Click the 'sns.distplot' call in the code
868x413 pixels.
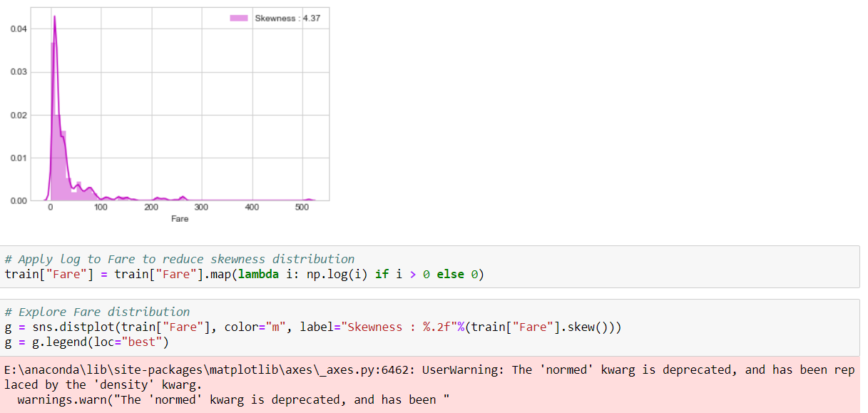pyautogui.click(x=73, y=327)
